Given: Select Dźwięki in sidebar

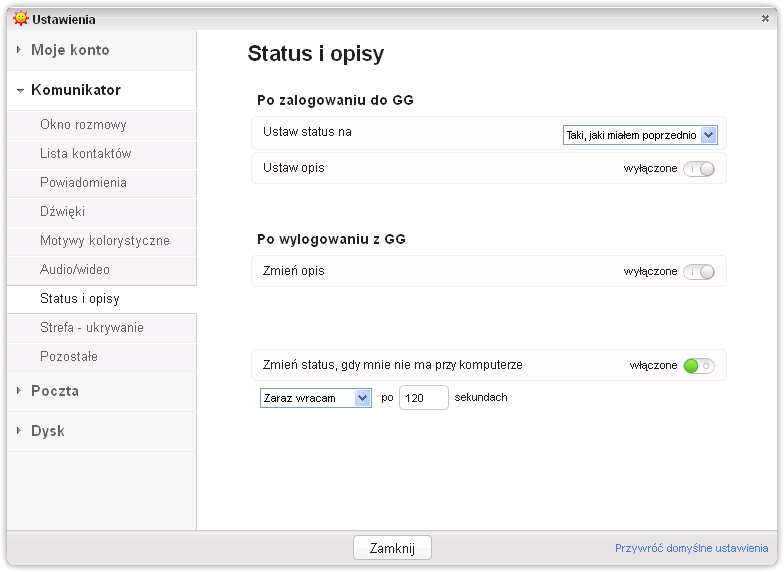Looking at the screenshot, I should pyautogui.click(x=102, y=212).
